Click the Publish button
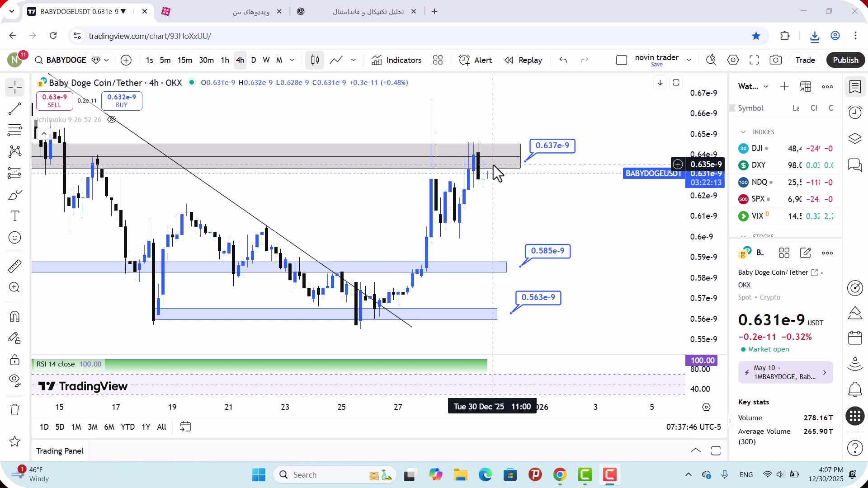Viewport: 868px width, 488px height. coord(845,60)
